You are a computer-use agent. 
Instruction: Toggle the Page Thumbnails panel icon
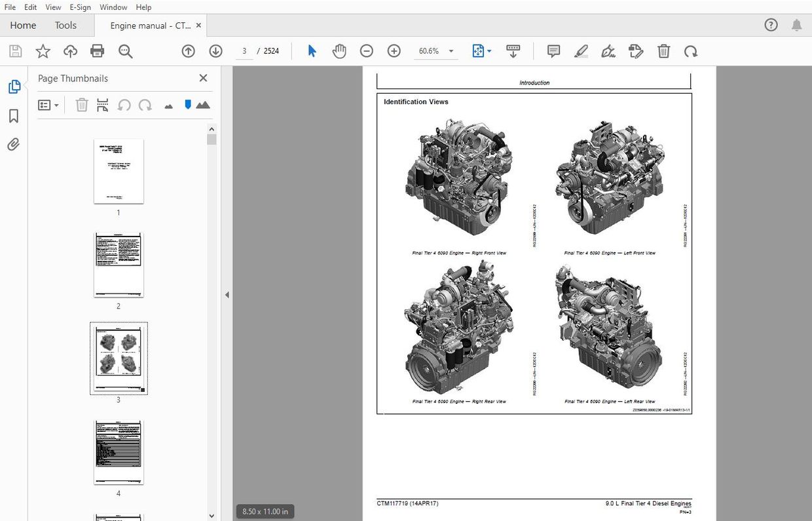(13, 87)
